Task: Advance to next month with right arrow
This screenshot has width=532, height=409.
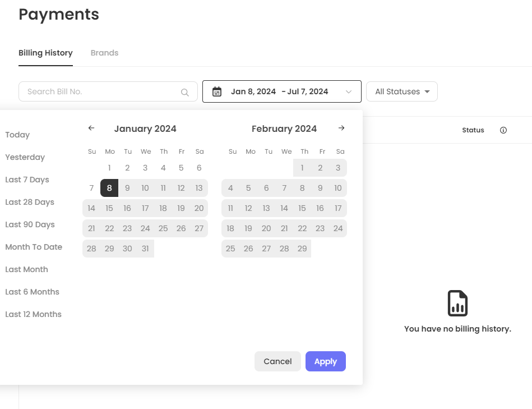Action: point(341,128)
